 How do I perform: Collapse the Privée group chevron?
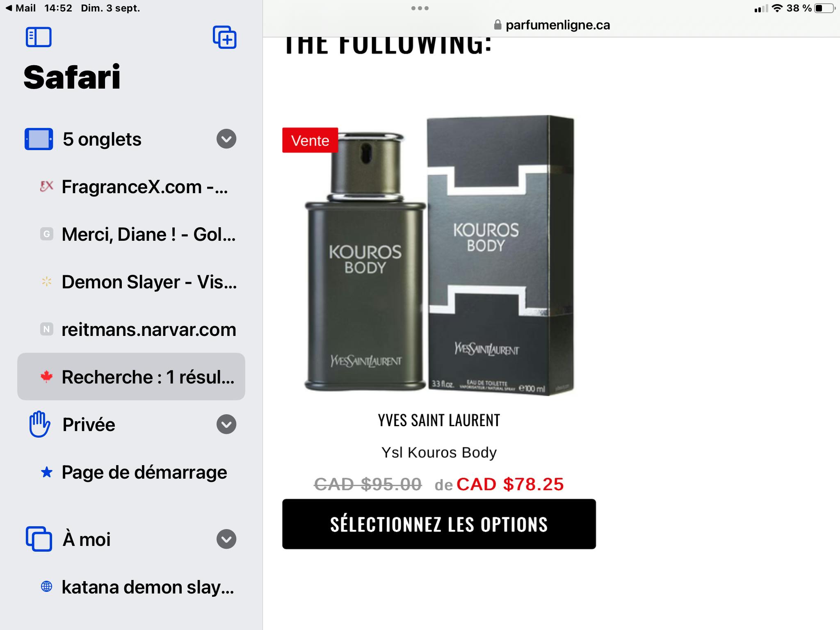coord(226,424)
